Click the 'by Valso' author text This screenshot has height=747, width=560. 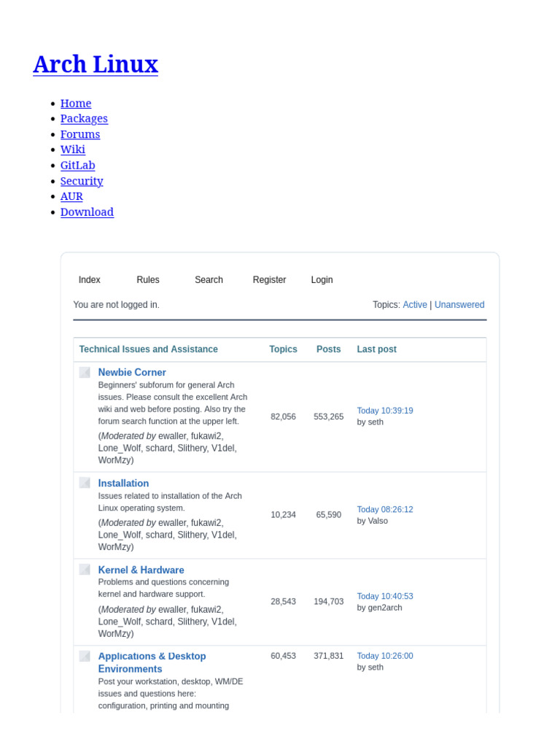[373, 521]
